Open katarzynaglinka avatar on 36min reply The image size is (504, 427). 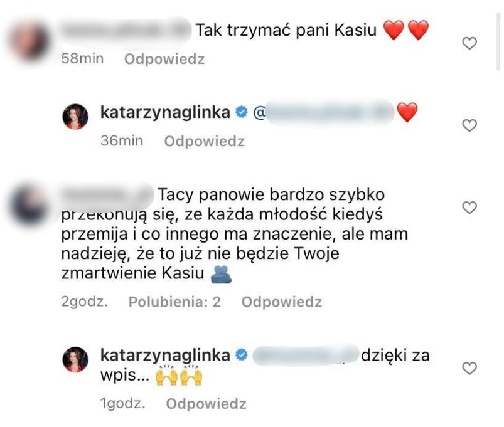click(x=75, y=117)
